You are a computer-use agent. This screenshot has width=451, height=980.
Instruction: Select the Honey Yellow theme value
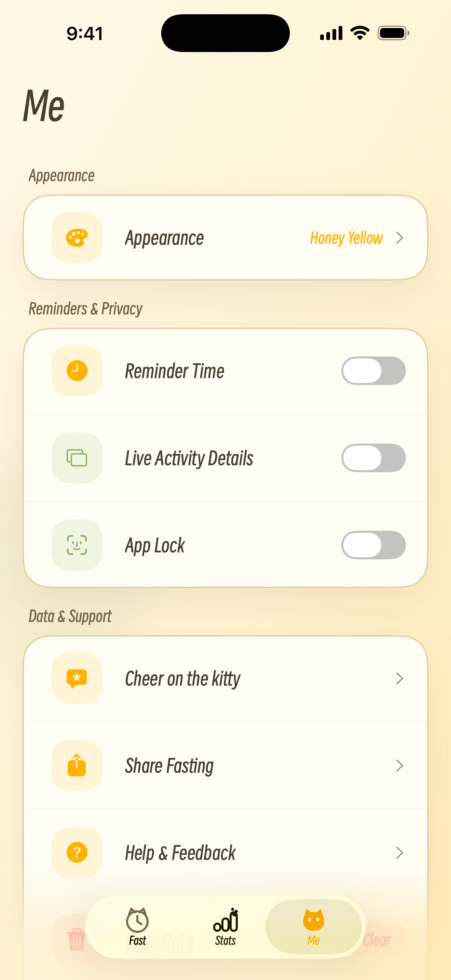346,238
